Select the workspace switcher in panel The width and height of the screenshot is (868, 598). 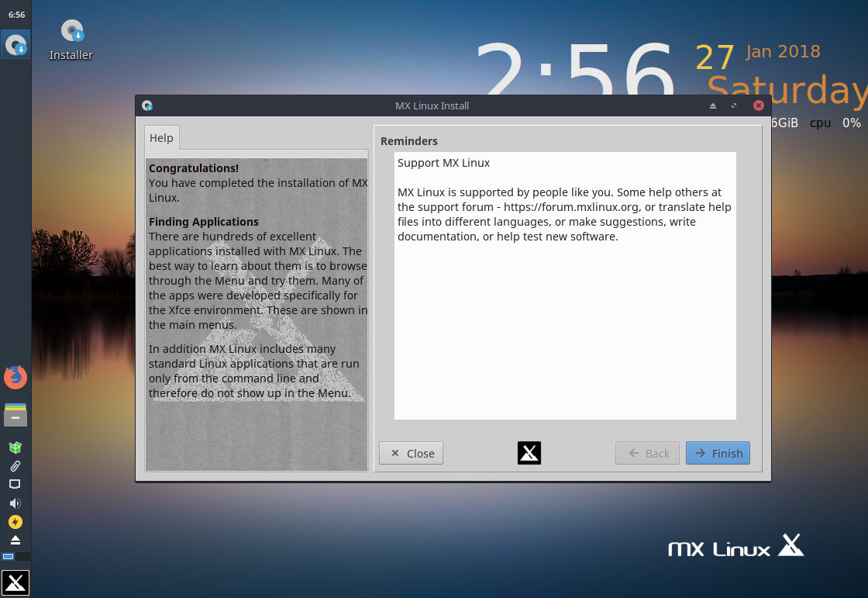pyautogui.click(x=15, y=556)
